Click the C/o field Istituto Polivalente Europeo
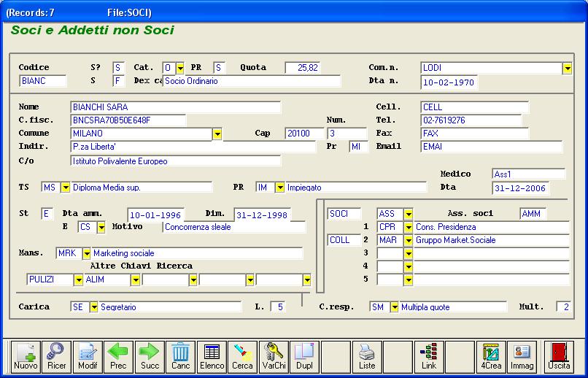Viewport: 588px width, 378px height. [175, 161]
